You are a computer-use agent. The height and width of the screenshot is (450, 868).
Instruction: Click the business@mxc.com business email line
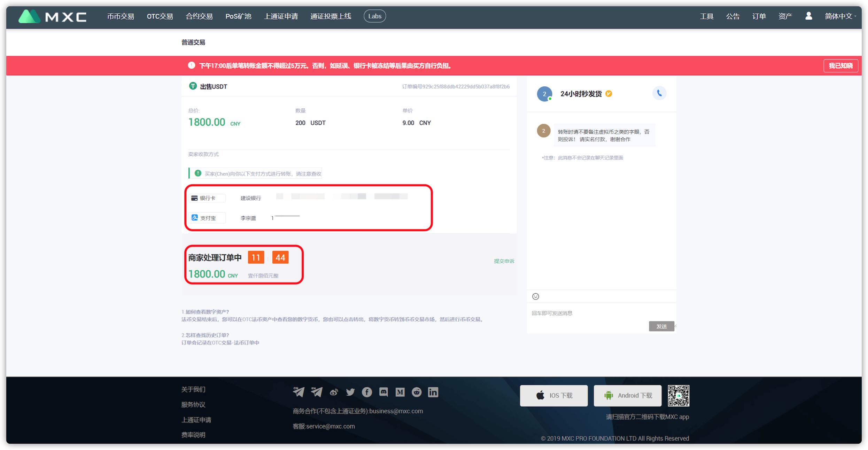tap(358, 411)
